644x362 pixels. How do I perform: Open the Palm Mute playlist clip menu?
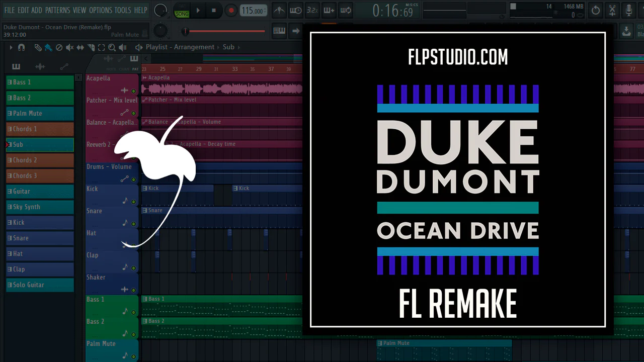pos(380,343)
